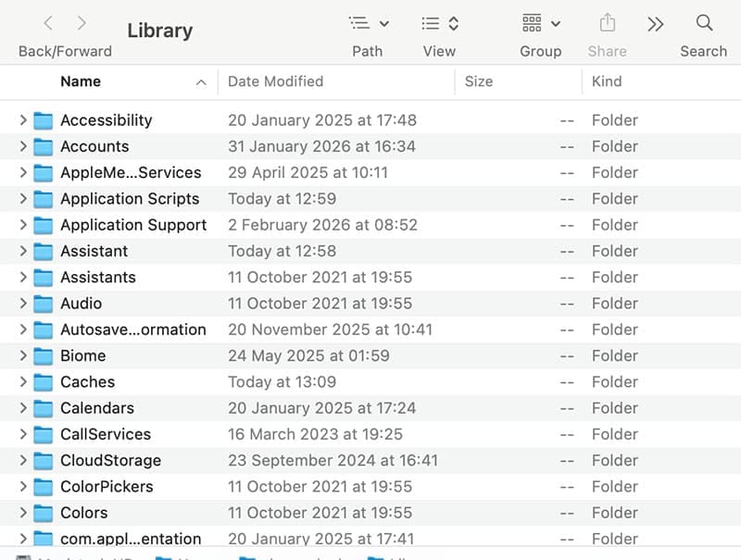This screenshot has width=741, height=560.
Task: Open the Group options dropdown
Action: coord(541,23)
